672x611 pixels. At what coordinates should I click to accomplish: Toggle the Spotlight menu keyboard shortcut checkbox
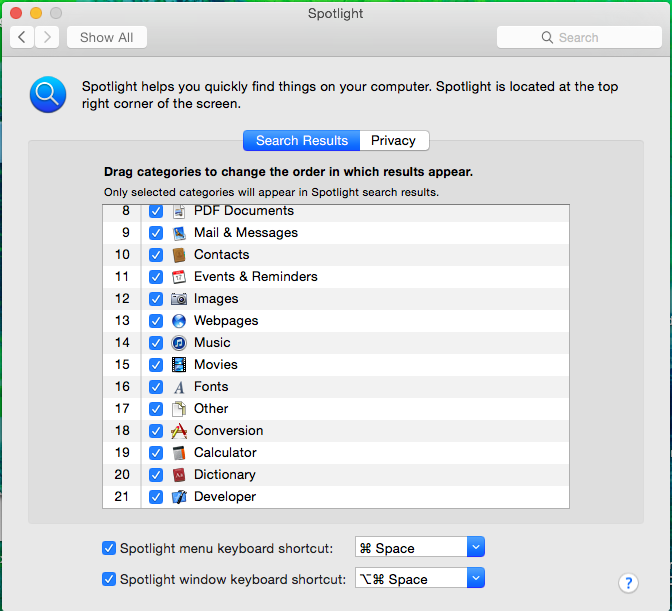pos(109,548)
